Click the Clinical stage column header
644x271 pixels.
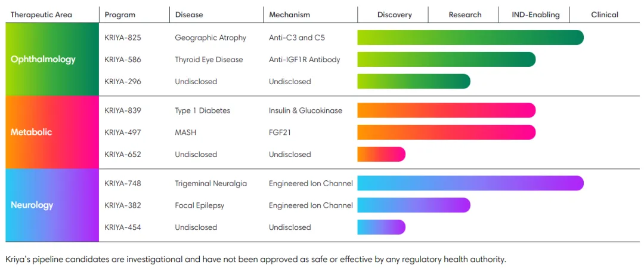tap(605, 15)
